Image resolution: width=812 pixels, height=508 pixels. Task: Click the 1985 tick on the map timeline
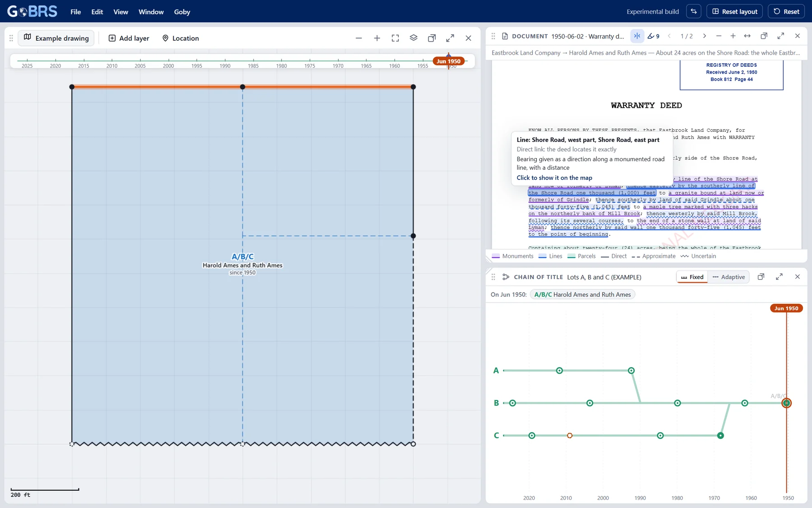tap(253, 63)
